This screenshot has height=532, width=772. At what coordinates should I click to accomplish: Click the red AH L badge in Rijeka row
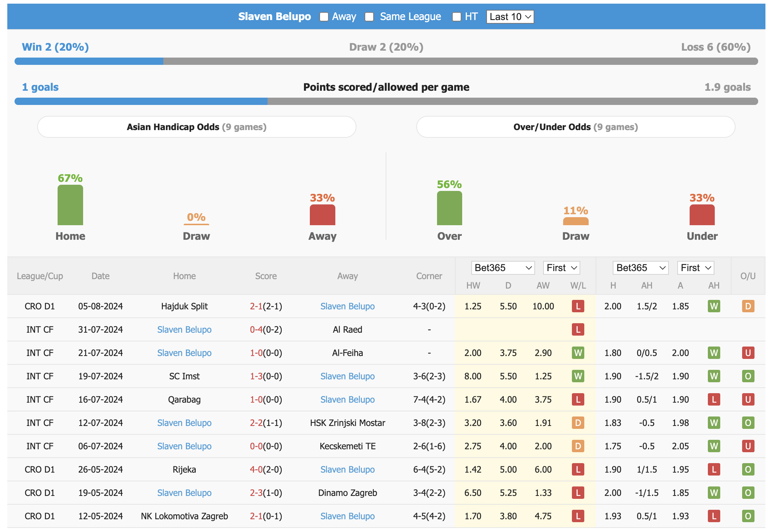(714, 469)
